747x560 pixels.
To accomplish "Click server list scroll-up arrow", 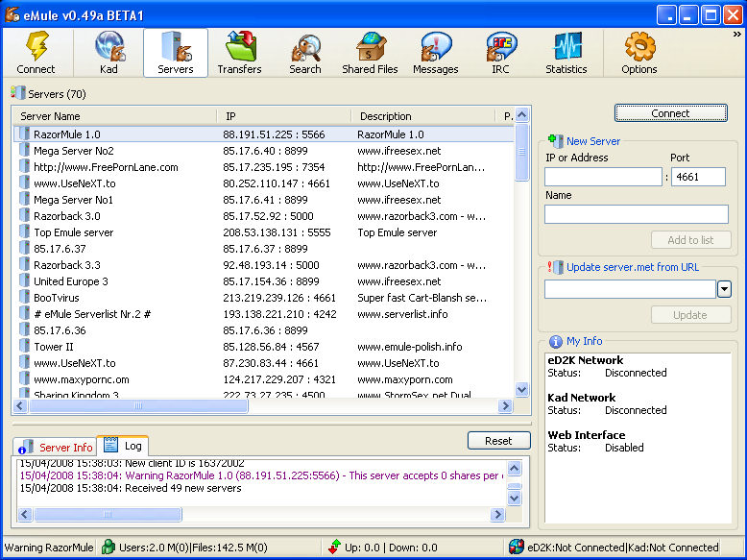I will [x=521, y=115].
